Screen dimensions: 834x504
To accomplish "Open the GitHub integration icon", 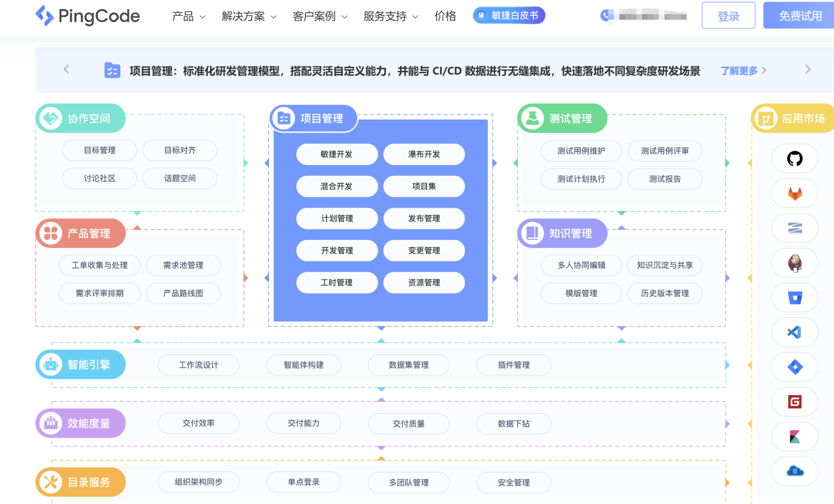I will (x=794, y=158).
